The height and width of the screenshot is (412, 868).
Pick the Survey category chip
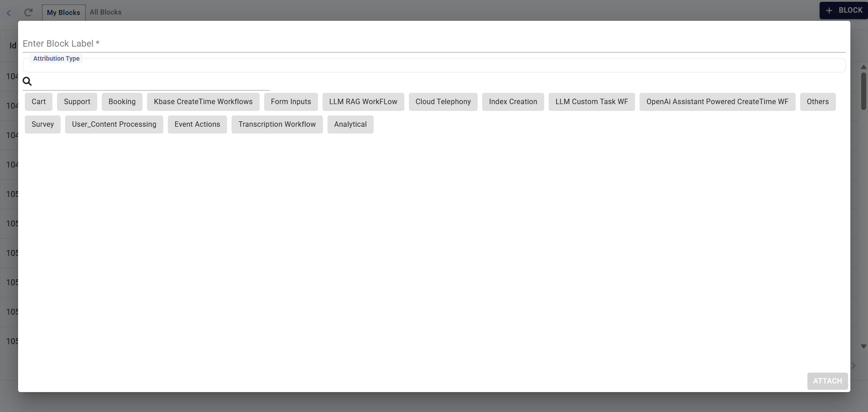tap(43, 125)
